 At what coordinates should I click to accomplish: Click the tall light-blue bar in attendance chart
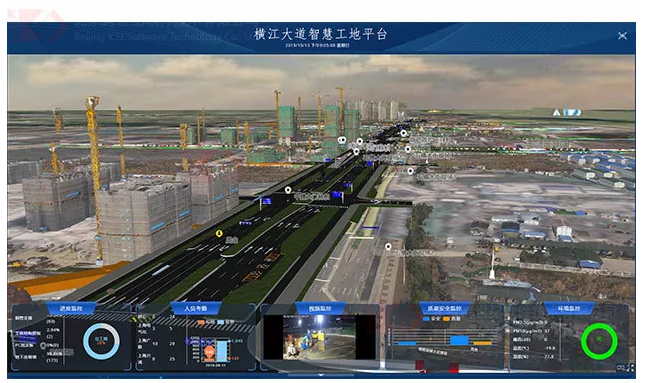tap(222, 350)
